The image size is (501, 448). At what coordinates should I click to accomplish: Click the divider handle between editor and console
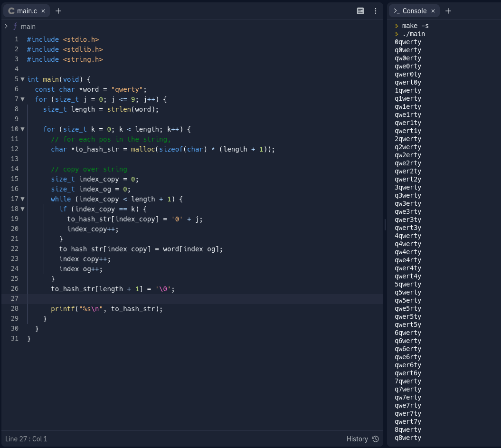(385, 225)
